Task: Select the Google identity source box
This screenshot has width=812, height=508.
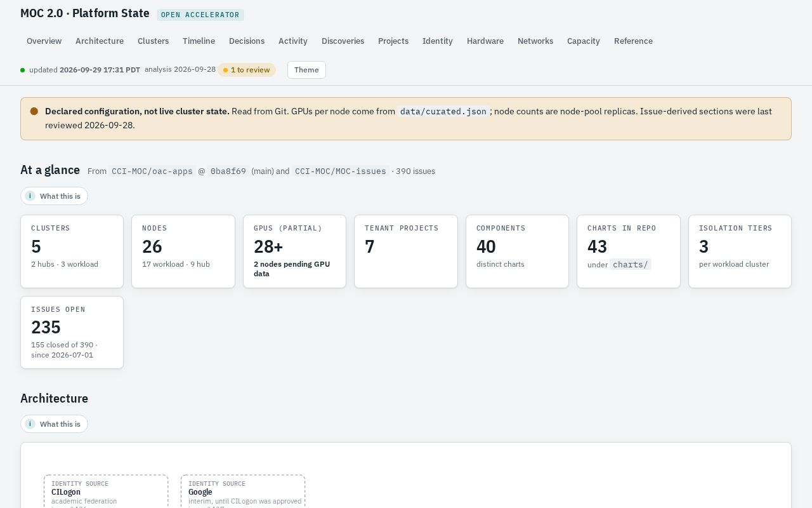Action: (x=243, y=491)
